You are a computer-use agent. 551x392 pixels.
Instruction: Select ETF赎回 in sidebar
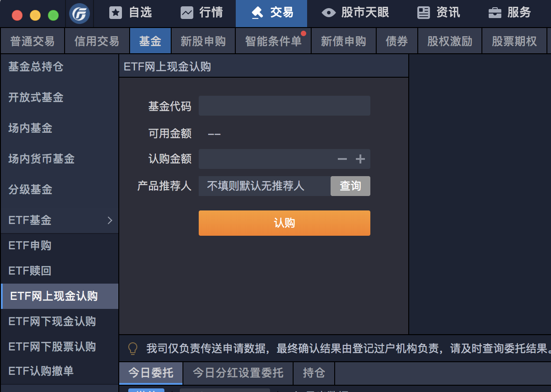[30, 271]
